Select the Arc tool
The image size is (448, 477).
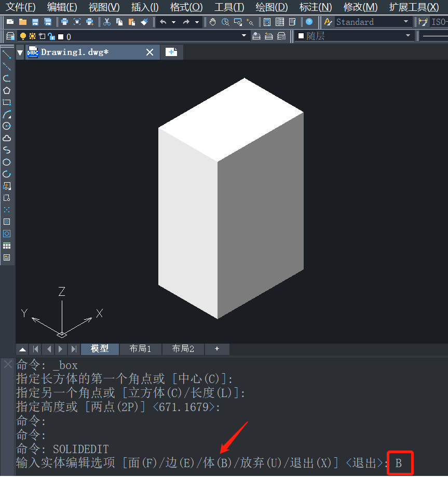tap(7, 114)
